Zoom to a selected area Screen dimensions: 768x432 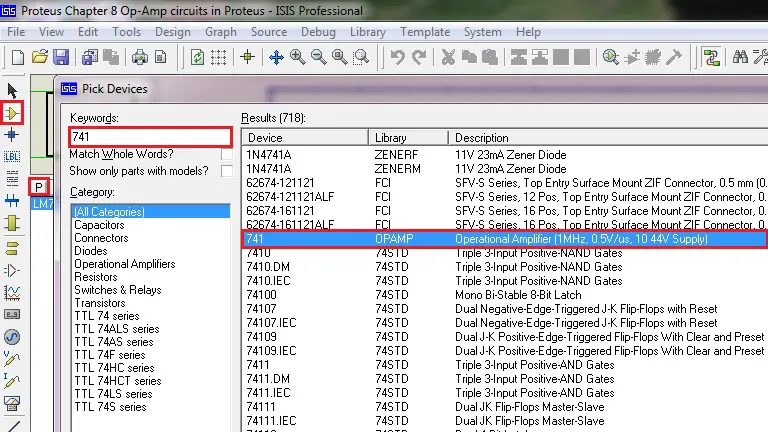[x=361, y=57]
